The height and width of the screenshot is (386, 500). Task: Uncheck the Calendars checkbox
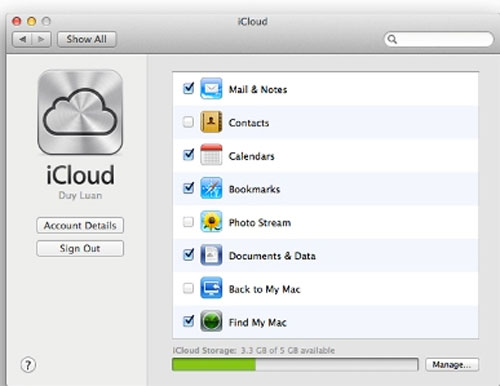point(188,155)
